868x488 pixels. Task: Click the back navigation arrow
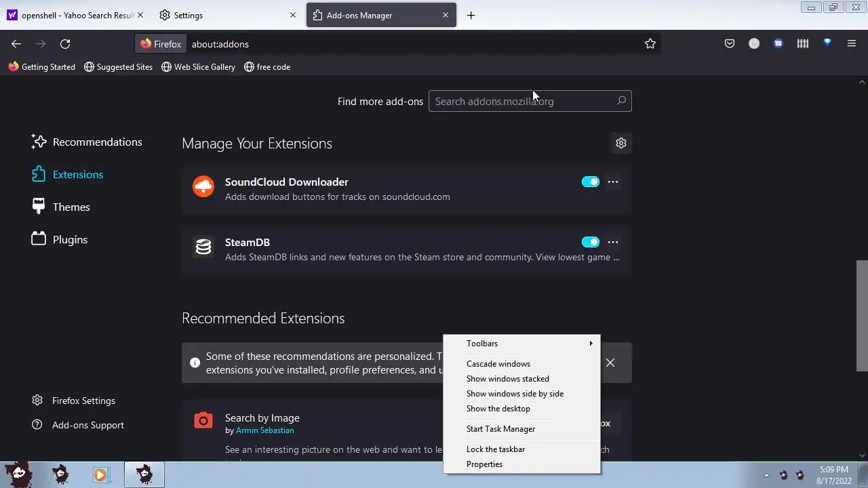[x=16, y=44]
